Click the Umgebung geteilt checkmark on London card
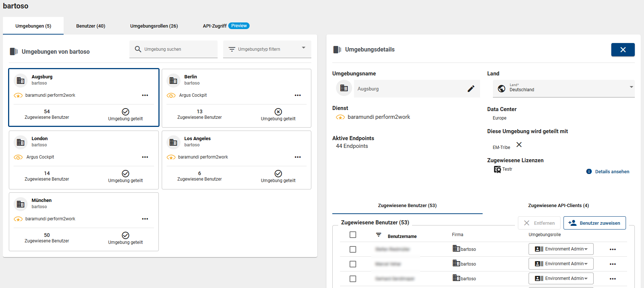644x288 pixels. click(125, 174)
